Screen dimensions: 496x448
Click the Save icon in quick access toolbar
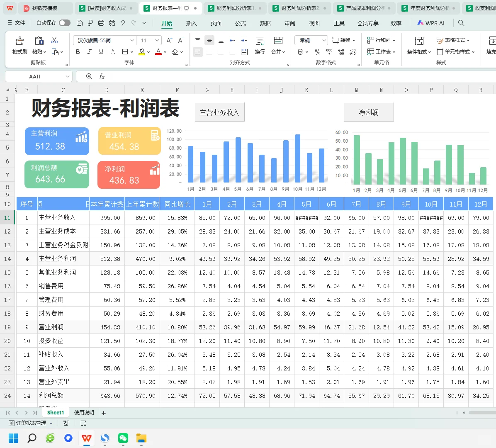[x=80, y=23]
